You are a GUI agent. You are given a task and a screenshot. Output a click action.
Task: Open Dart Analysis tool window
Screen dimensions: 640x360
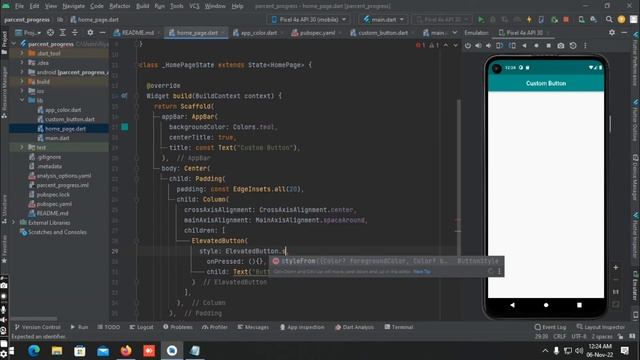point(354,327)
